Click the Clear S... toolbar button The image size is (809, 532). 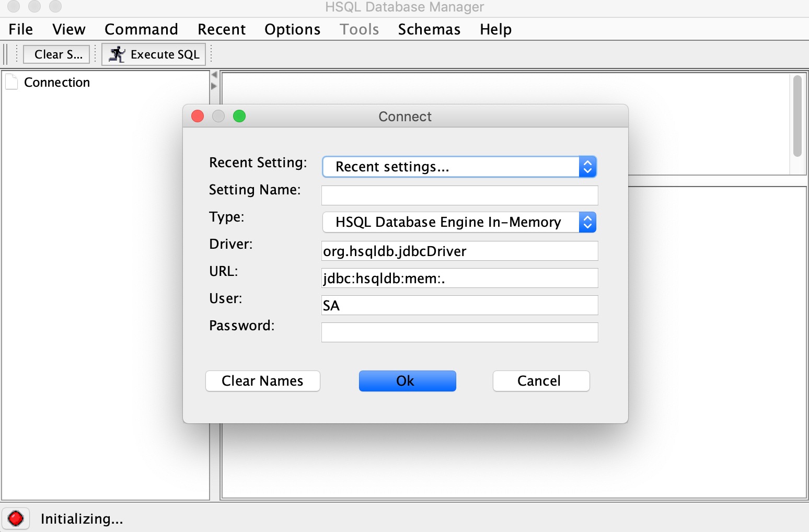(57, 54)
